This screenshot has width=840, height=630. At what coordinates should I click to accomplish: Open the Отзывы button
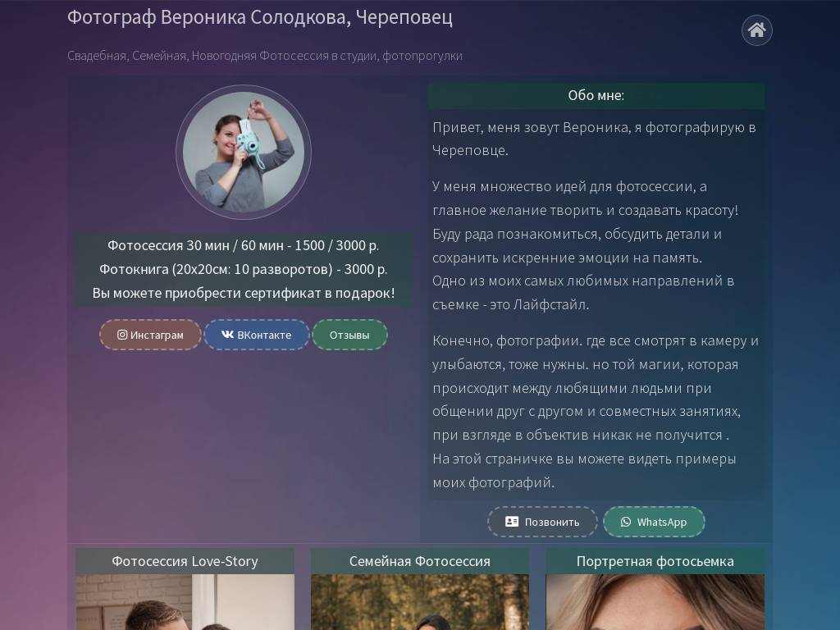coord(349,335)
